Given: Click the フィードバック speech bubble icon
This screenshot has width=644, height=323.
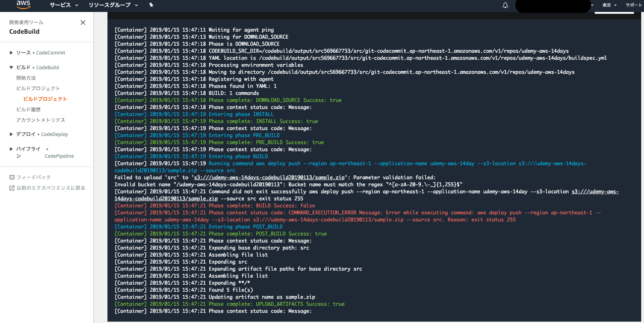Looking at the screenshot, I should pos(12,177).
